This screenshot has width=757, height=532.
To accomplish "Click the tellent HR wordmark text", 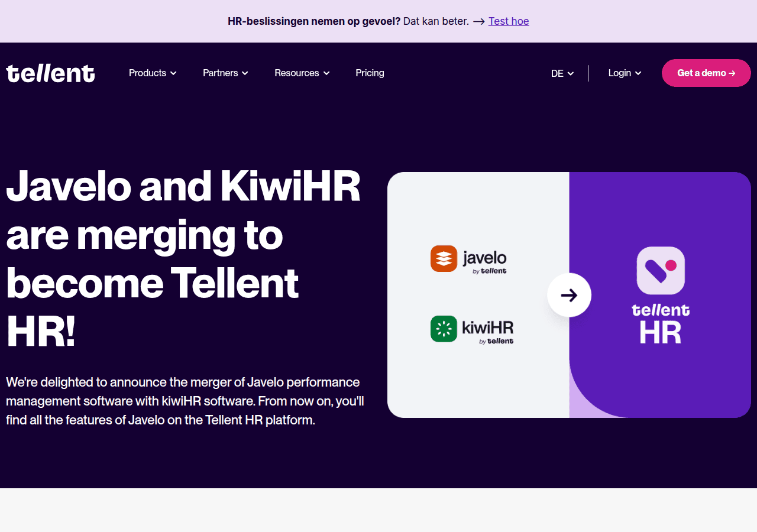I will pyautogui.click(x=661, y=323).
